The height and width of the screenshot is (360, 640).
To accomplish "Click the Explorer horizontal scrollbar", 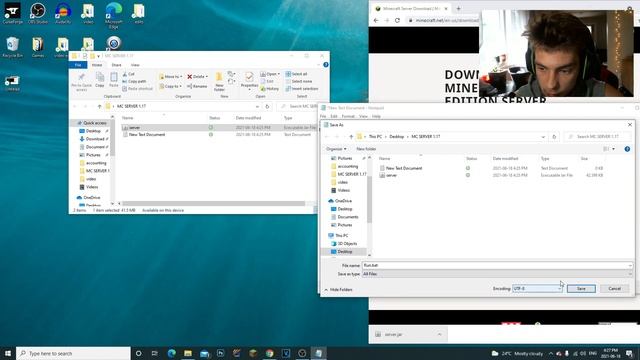I will point(213,203).
